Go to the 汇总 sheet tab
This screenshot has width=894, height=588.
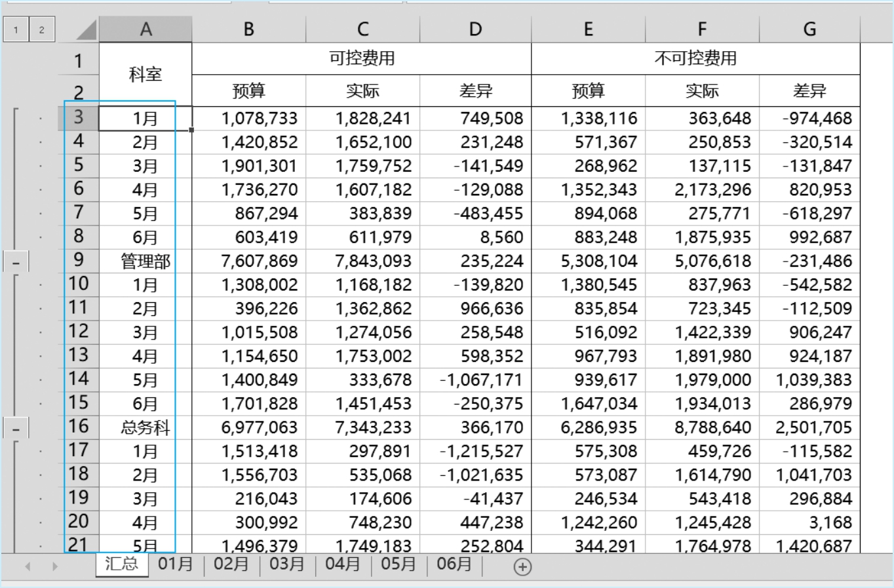pos(121,564)
